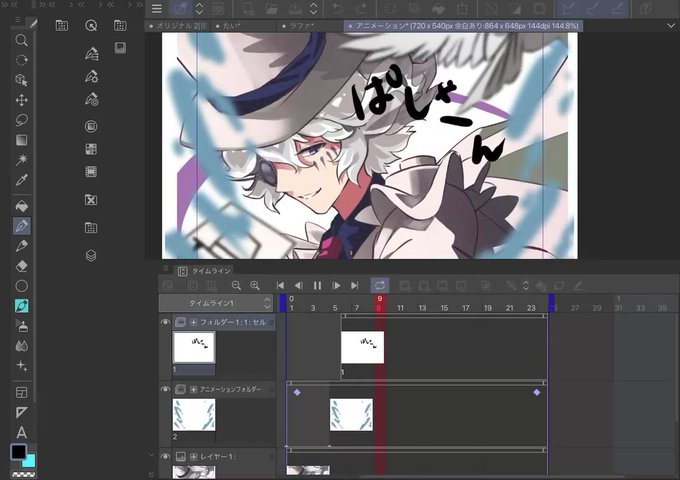Select the ぱしゃーん cel thumbnail on the timeline track
Image resolution: width=680 pixels, height=480 pixels.
click(x=363, y=347)
